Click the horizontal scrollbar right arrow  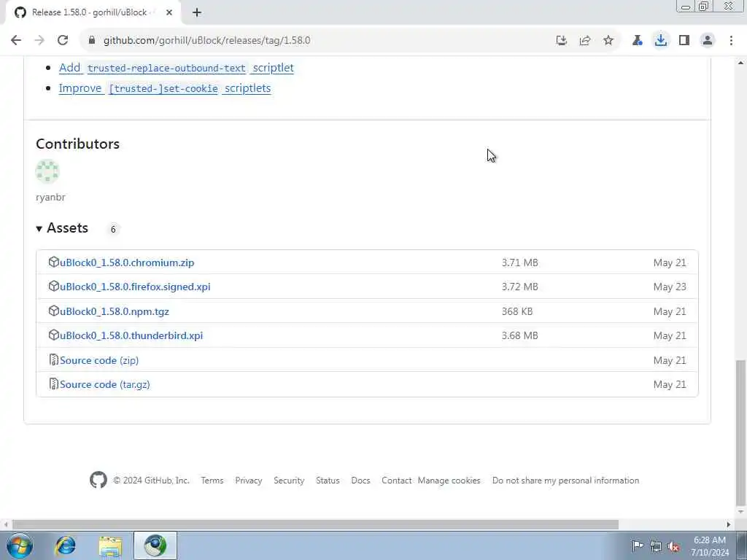tap(728, 525)
